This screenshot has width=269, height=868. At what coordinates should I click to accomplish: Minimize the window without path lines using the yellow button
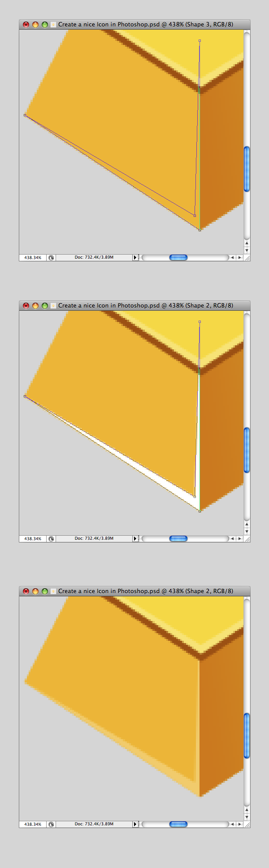(35, 591)
